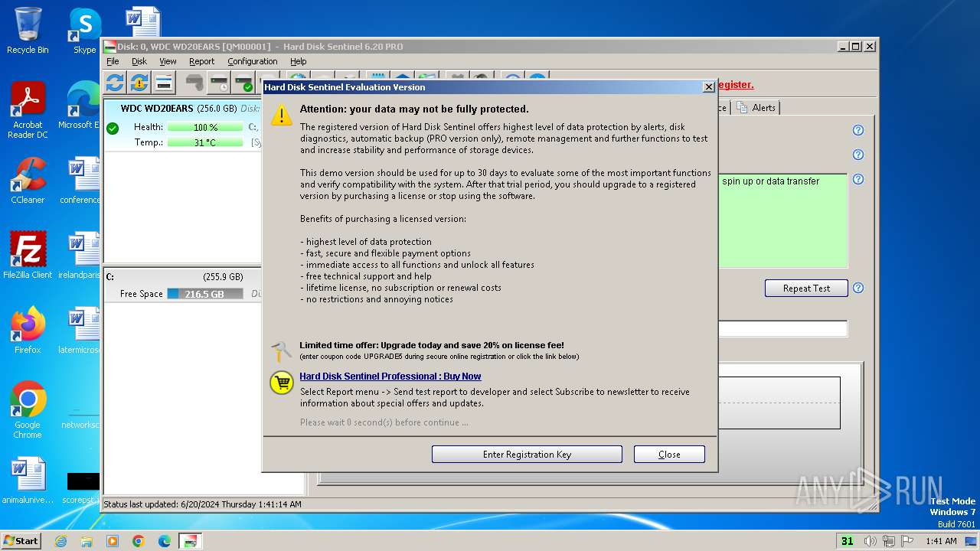Open Google Chrome desktop icon

tap(28, 409)
